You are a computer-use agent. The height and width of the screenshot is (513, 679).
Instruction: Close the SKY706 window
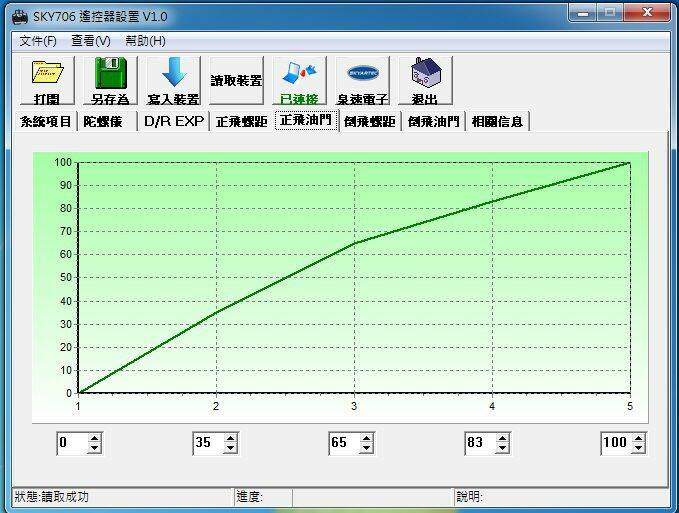pos(647,13)
